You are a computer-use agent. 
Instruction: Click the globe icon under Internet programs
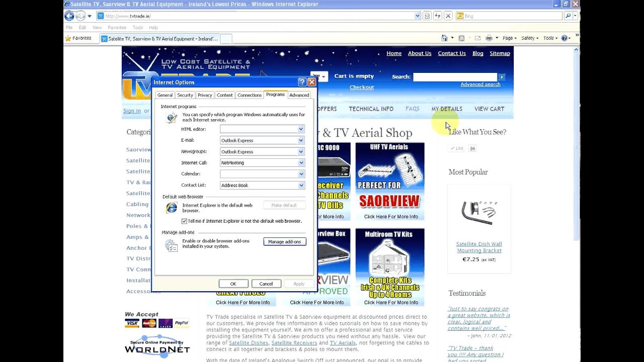pos(172,118)
